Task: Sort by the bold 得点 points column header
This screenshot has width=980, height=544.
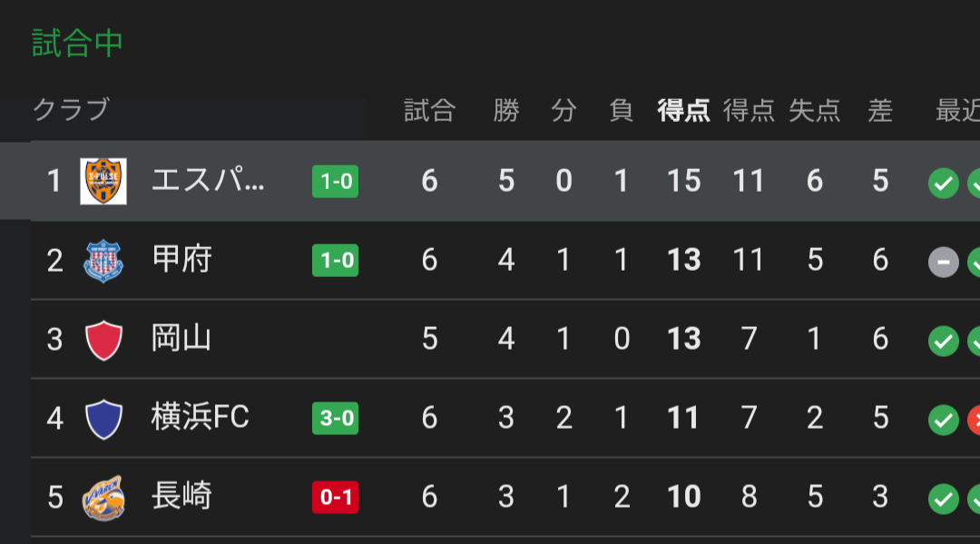Action: (x=683, y=111)
